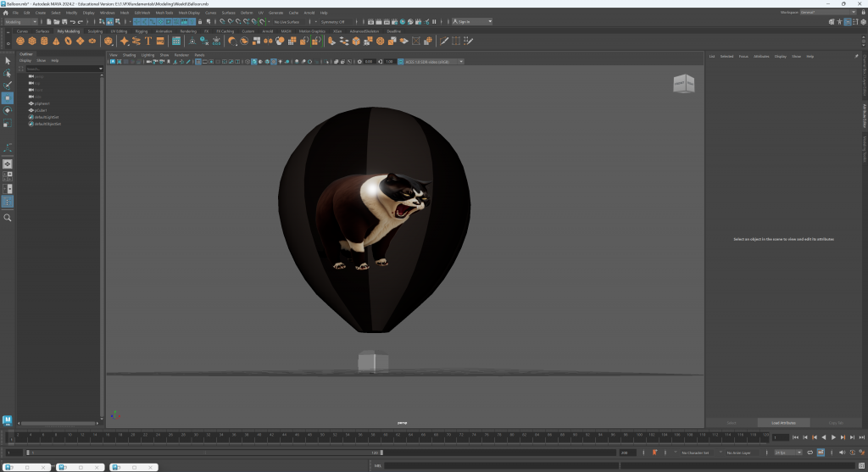Create a polygon sphere from shelf
Screen dimensions: 868x472
point(20,41)
